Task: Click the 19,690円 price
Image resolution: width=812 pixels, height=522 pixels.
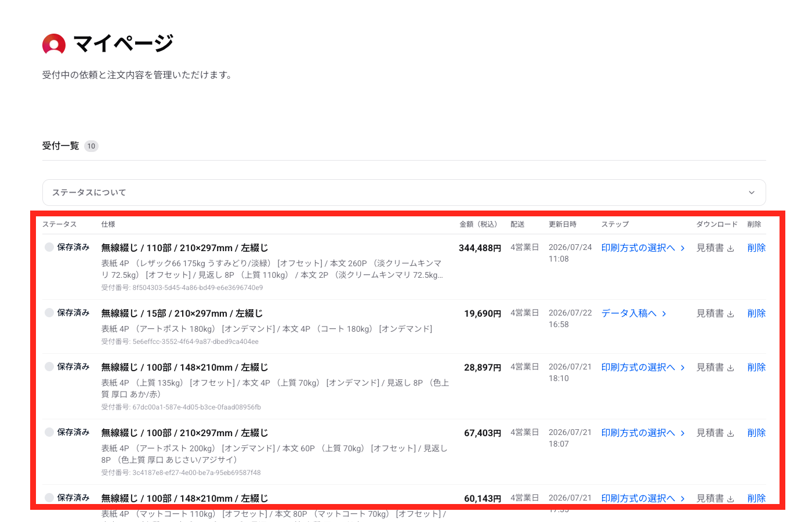Action: click(483, 313)
